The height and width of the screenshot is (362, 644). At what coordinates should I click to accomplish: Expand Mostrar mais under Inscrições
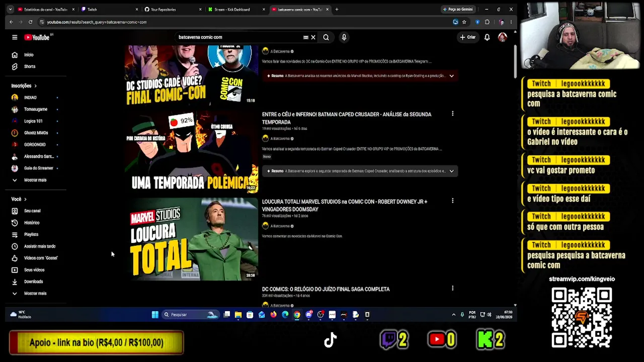tap(35, 180)
